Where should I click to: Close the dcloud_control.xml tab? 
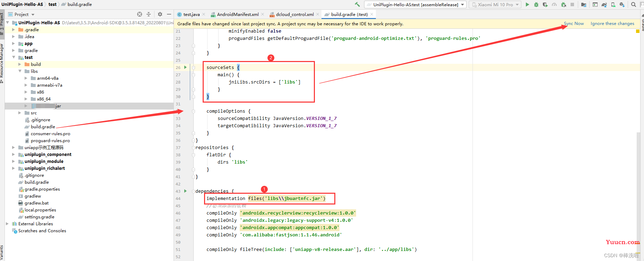coord(318,14)
